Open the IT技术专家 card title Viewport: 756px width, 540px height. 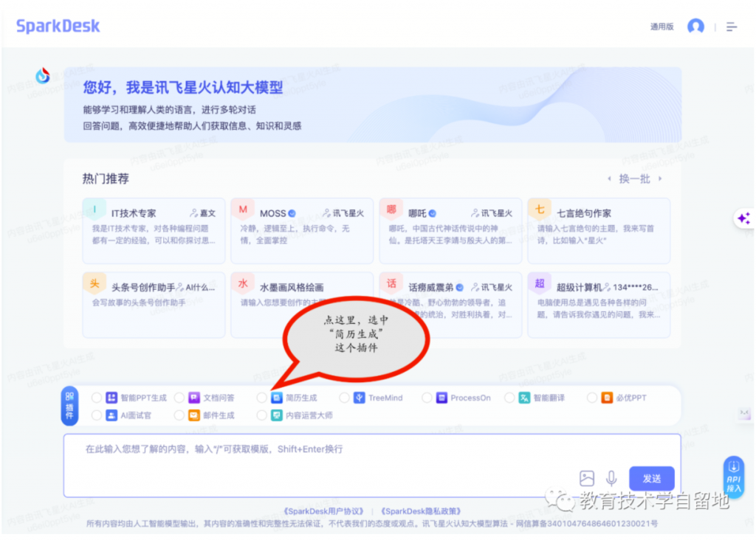(x=134, y=213)
